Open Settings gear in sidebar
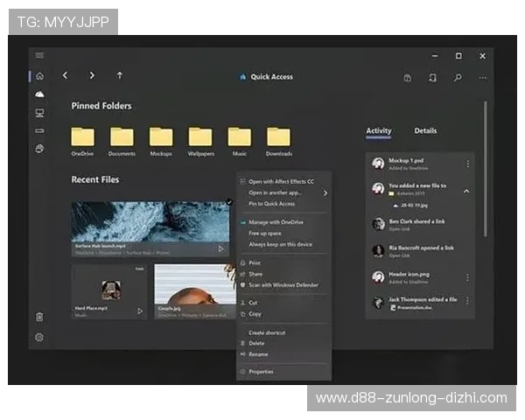 [39, 337]
